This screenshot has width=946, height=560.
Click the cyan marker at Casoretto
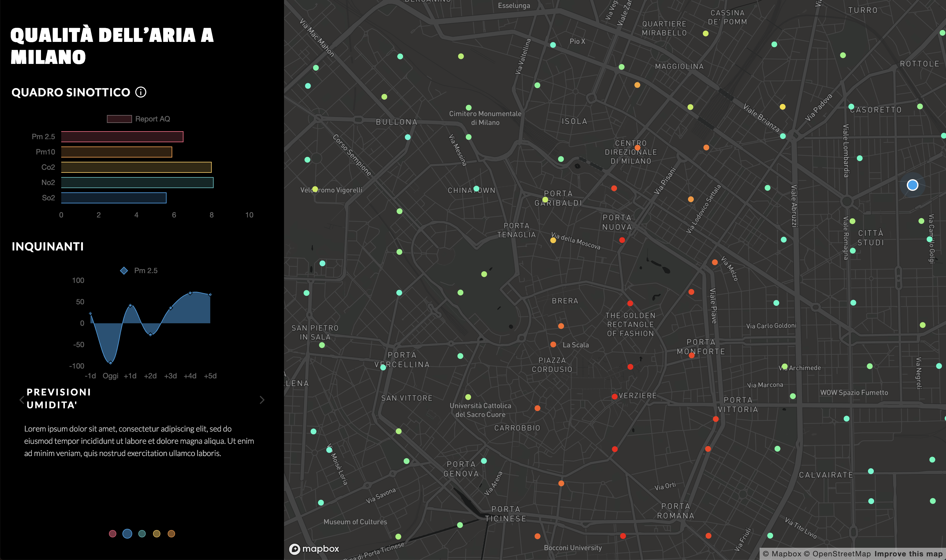[851, 106]
